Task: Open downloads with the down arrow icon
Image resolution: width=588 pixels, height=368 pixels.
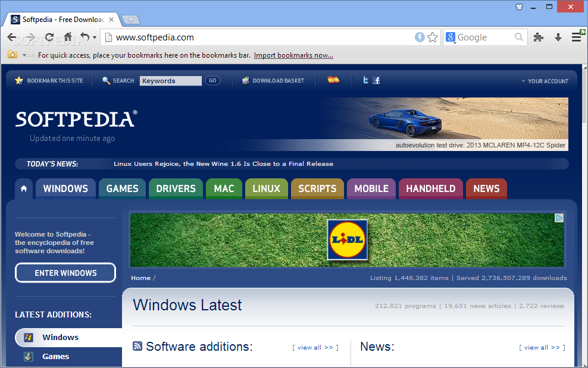Action: click(x=558, y=37)
